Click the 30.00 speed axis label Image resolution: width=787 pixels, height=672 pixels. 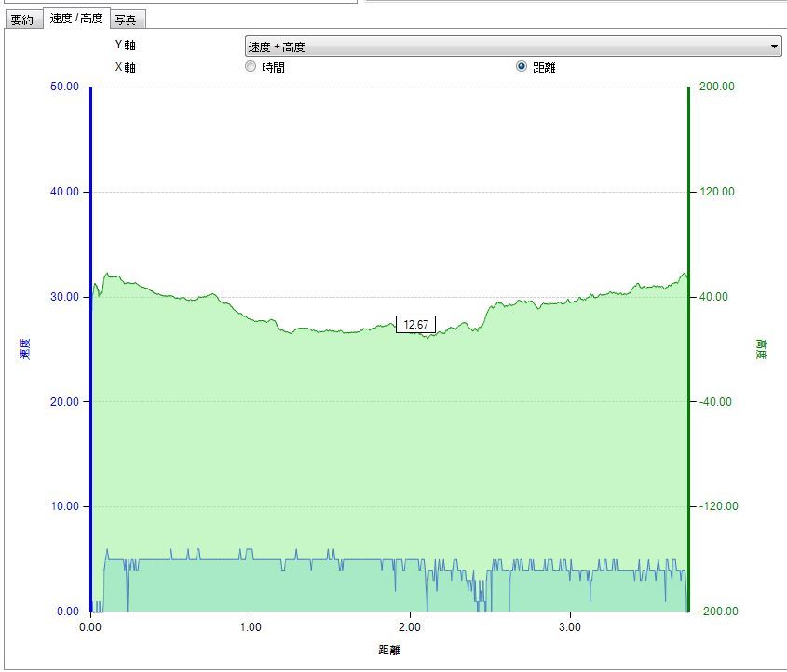tap(65, 296)
